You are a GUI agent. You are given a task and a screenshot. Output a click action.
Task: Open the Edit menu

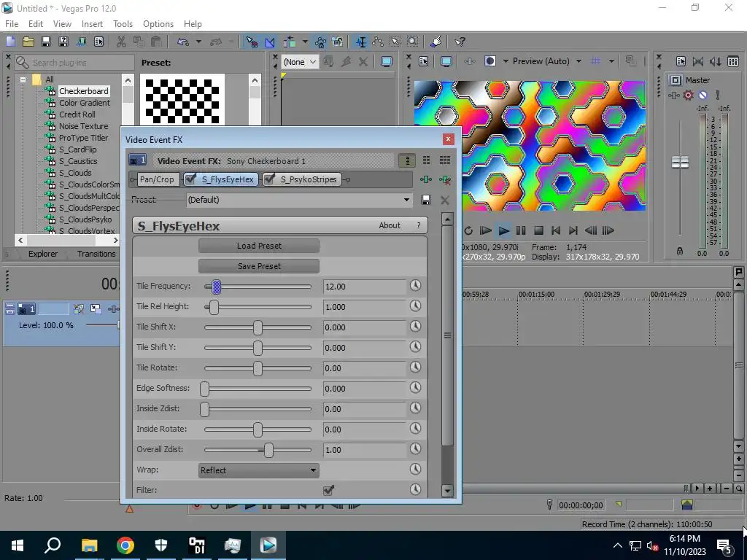tap(36, 24)
